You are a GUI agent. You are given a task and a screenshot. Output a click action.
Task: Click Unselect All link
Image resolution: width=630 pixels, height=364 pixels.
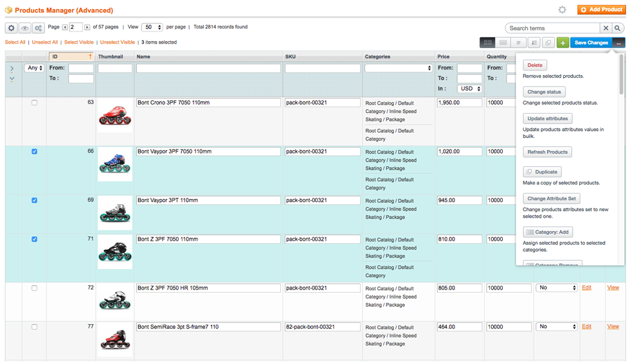(45, 42)
